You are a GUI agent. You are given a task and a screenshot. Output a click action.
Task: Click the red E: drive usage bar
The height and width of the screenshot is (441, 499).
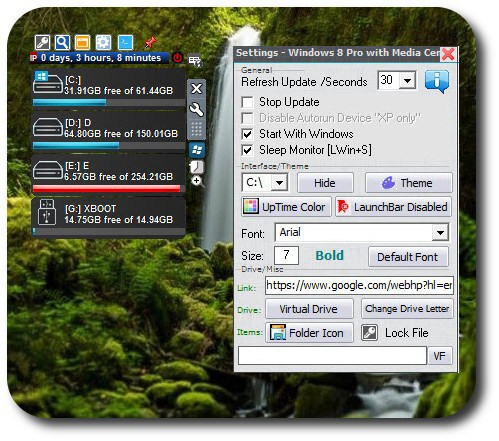pos(109,189)
